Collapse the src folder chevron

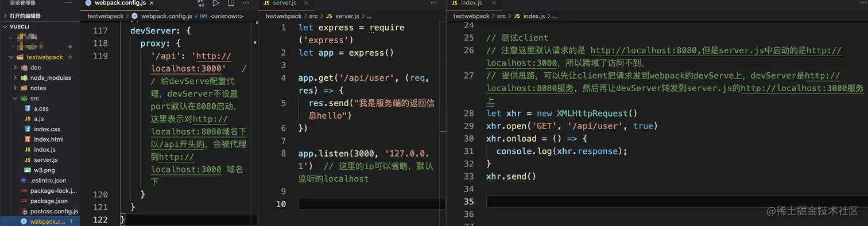(15, 99)
